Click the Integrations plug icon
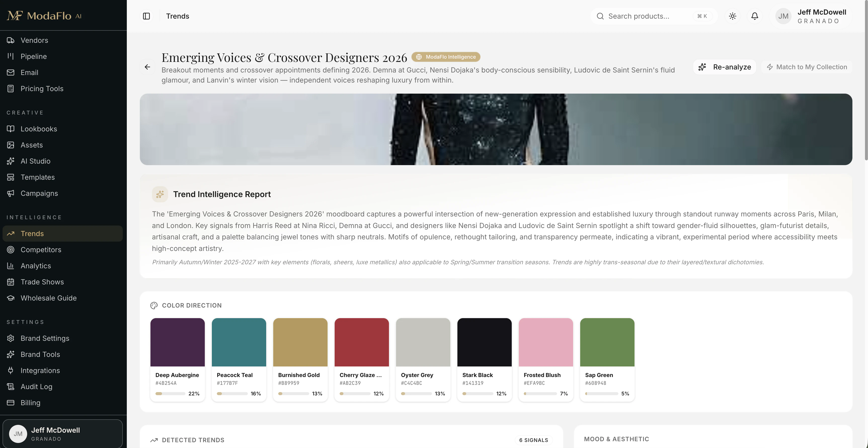The height and width of the screenshot is (448, 868). point(11,370)
